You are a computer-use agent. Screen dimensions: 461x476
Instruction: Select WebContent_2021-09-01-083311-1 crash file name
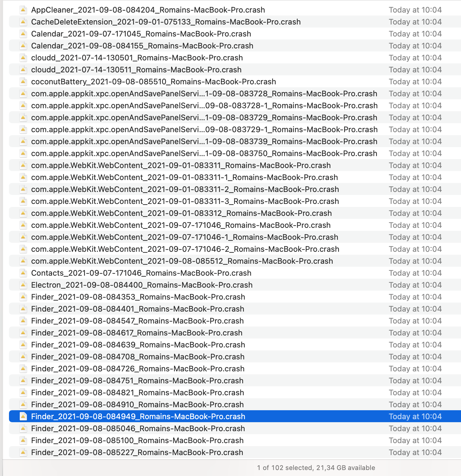coord(184,177)
